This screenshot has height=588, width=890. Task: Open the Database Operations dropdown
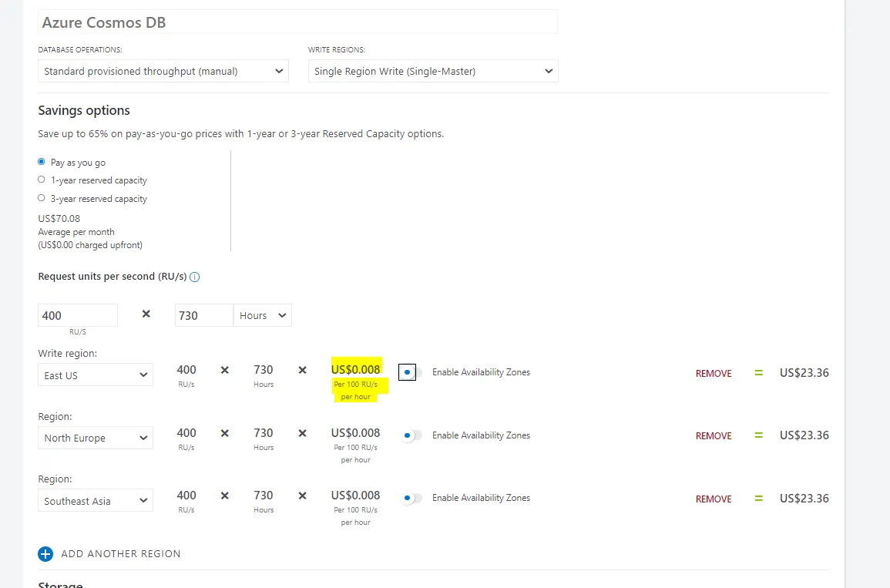click(x=163, y=71)
